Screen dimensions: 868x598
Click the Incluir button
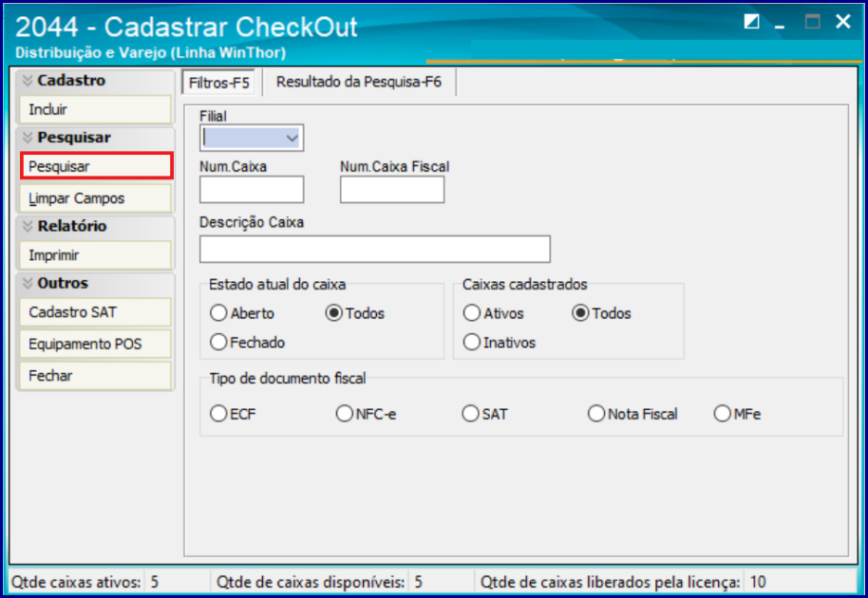click(x=96, y=109)
